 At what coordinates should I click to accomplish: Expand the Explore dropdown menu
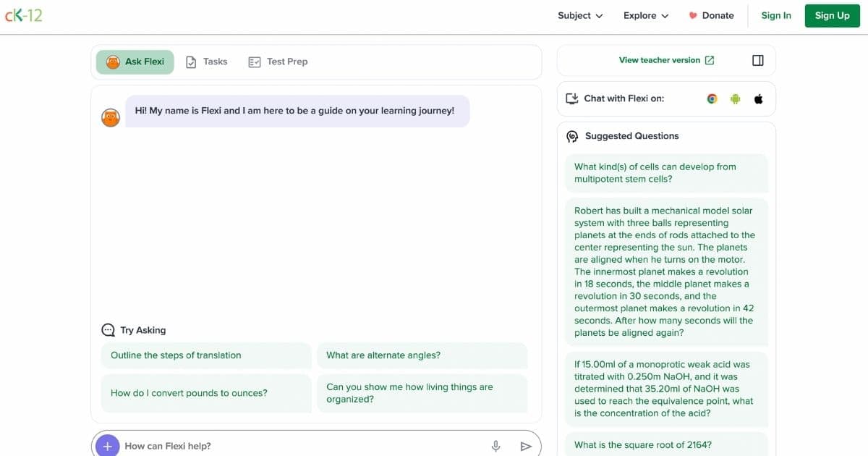coord(645,16)
